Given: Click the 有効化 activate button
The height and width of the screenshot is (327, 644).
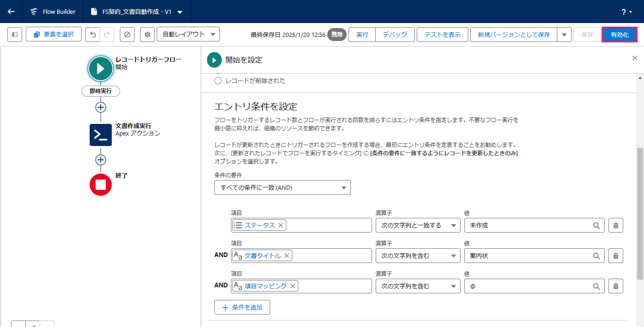Looking at the screenshot, I should 620,35.
